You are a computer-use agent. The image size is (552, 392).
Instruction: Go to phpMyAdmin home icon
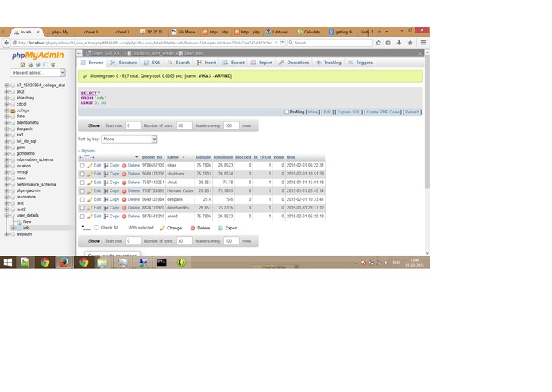pyautogui.click(x=22, y=65)
